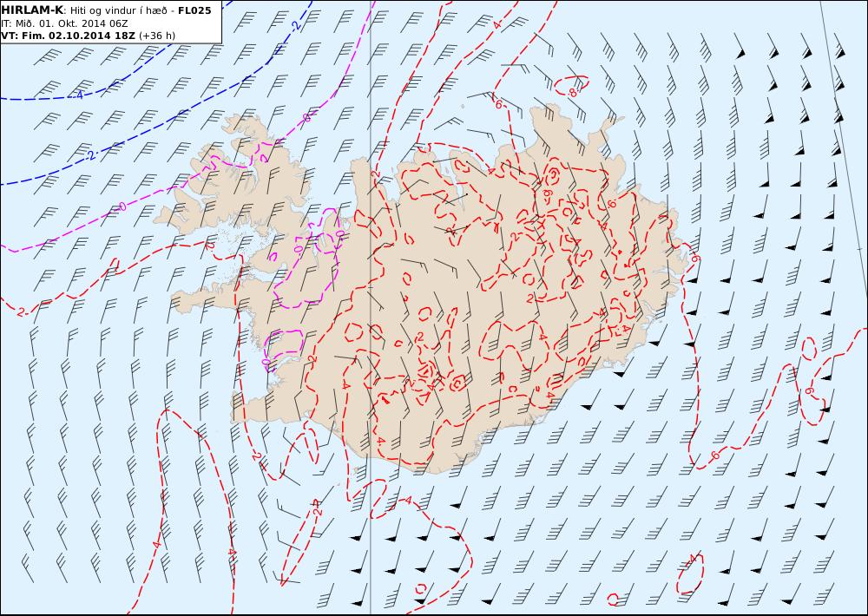Click the HIRLAM-K model name in header
Screen dimensions: 868x616
point(32,10)
